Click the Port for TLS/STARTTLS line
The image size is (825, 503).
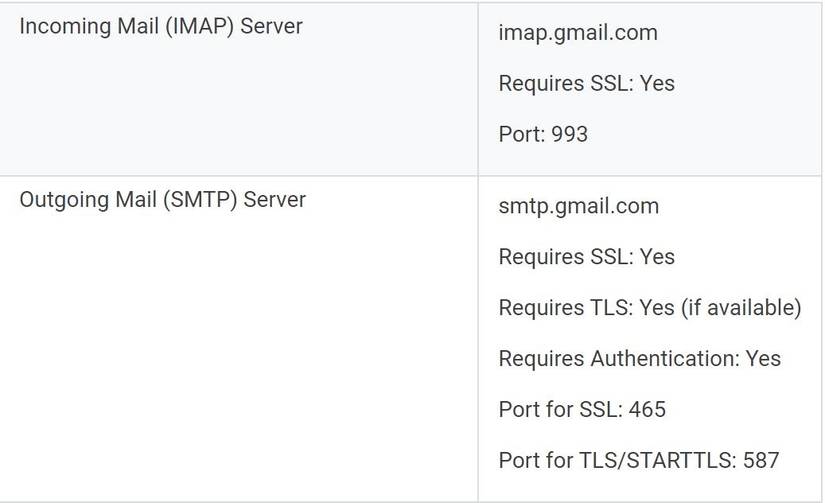coord(638,460)
